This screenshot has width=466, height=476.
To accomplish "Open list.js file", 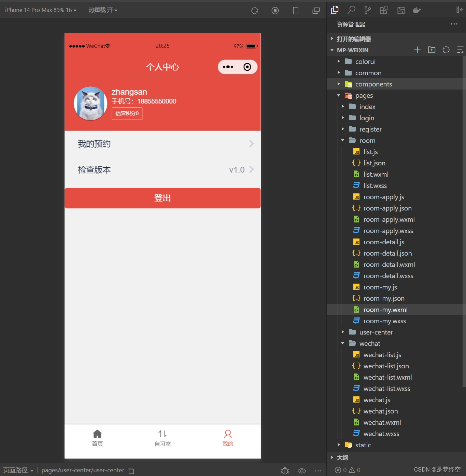I will click(x=370, y=152).
